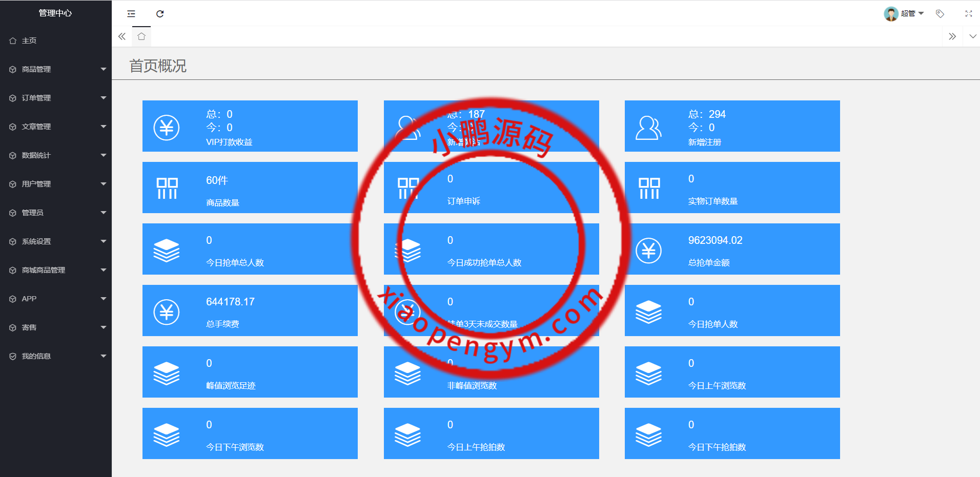Click the users icon on 新增注册 card
This screenshot has width=980, height=477.
(648, 128)
